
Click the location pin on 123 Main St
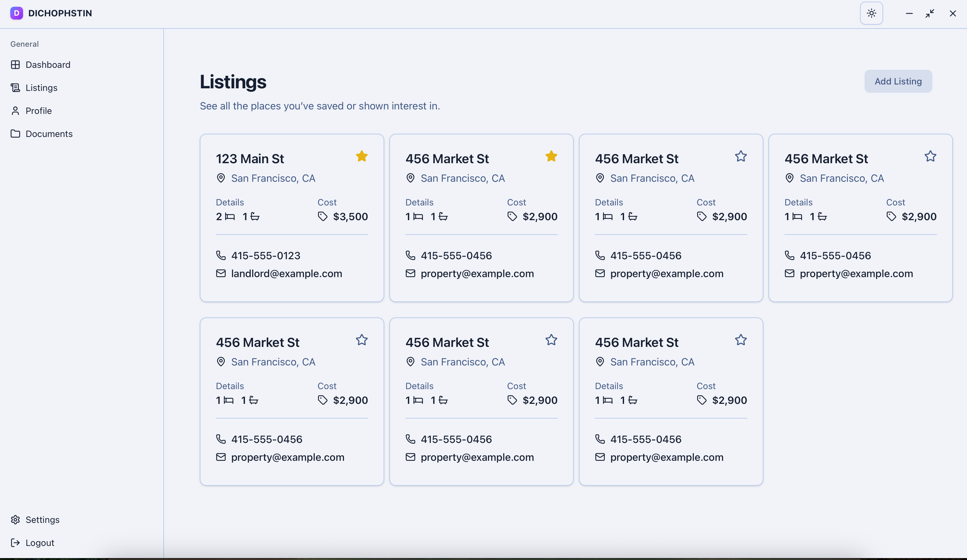221,178
